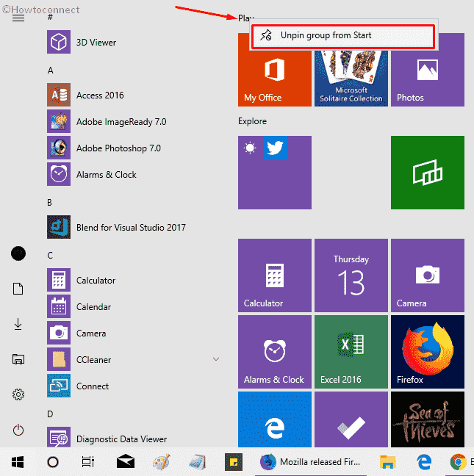Open the Alarms & Clock tile

[x=275, y=352]
